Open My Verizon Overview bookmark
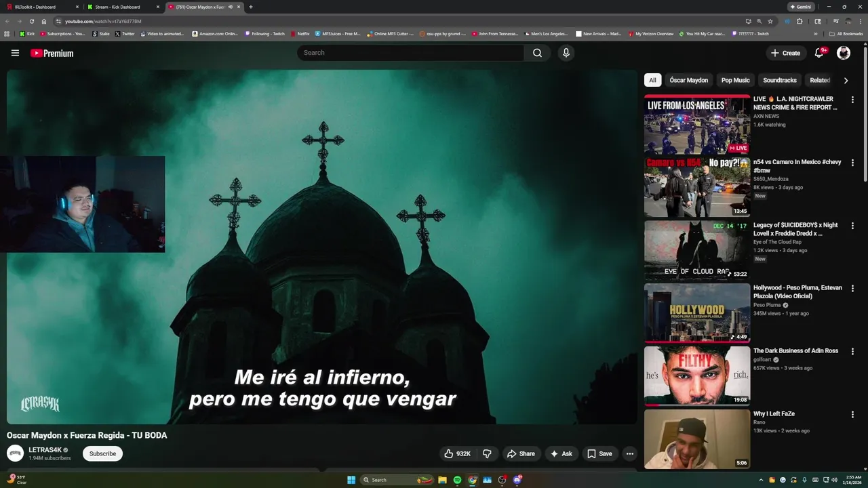 coord(651,33)
